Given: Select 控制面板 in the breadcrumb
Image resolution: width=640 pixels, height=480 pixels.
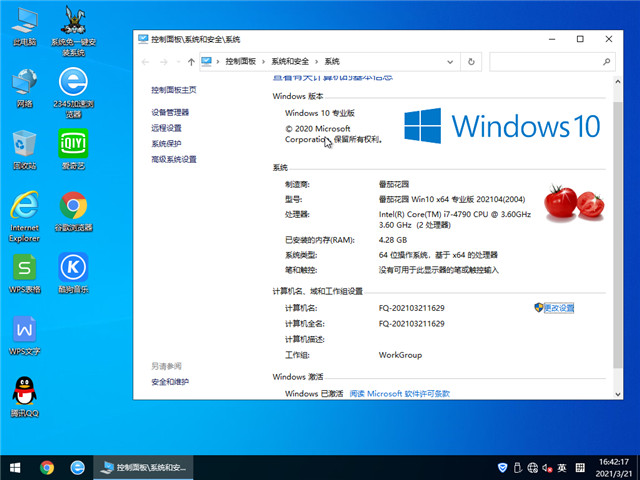Looking at the screenshot, I should coord(240,62).
